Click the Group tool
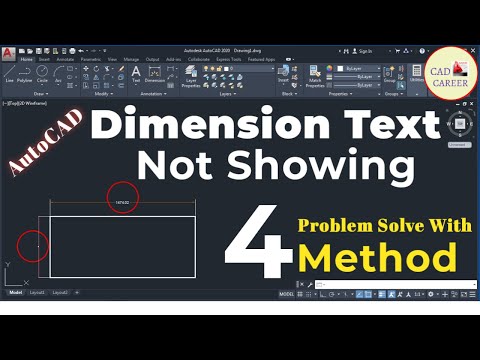The height and width of the screenshot is (360, 480). pyautogui.click(x=389, y=74)
